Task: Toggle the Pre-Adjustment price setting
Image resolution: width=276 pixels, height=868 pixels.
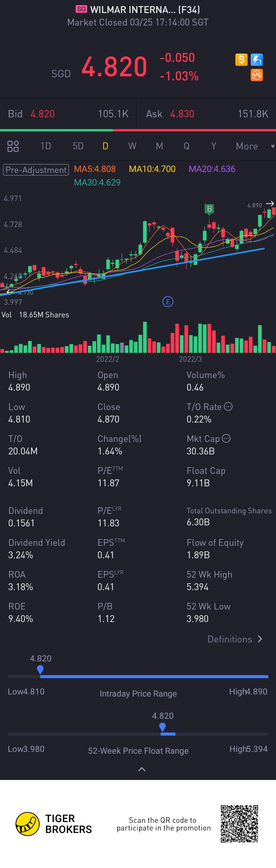Action: click(36, 169)
